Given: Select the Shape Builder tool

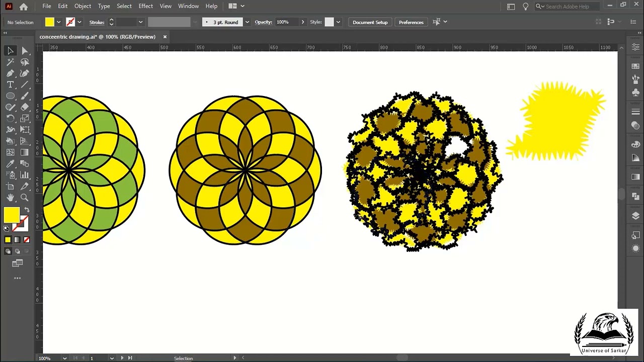Looking at the screenshot, I should [x=10, y=141].
